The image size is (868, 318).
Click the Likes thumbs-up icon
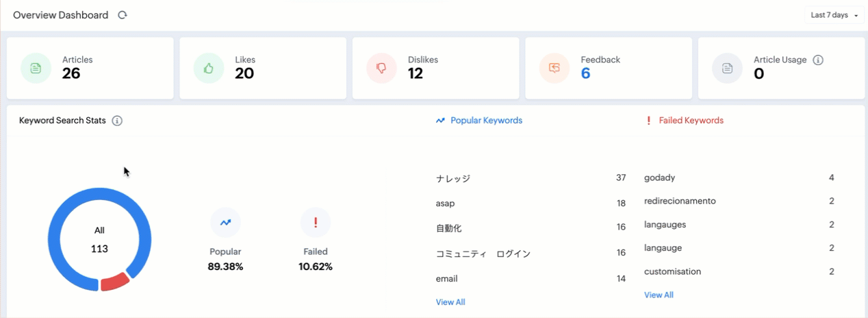pyautogui.click(x=209, y=68)
